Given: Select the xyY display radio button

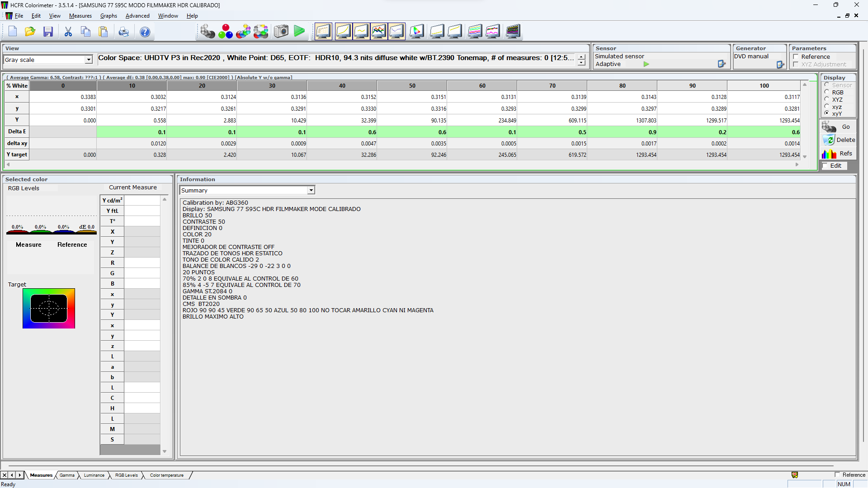Looking at the screenshot, I should tap(827, 113).
